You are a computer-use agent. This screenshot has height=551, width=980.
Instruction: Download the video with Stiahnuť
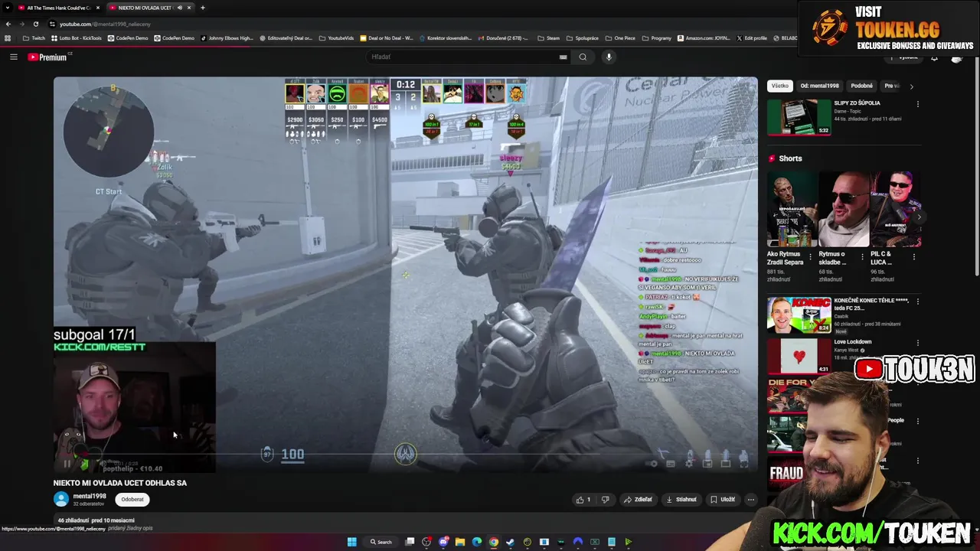click(681, 500)
